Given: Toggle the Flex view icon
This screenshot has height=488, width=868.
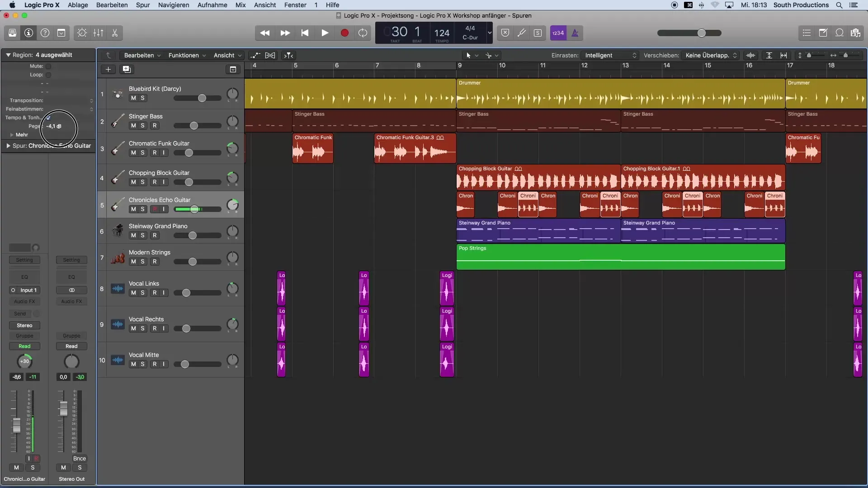Looking at the screenshot, I should (270, 56).
